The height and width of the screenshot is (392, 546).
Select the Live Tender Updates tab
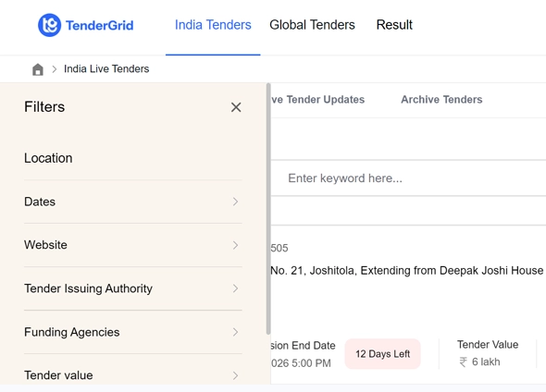tap(318, 100)
